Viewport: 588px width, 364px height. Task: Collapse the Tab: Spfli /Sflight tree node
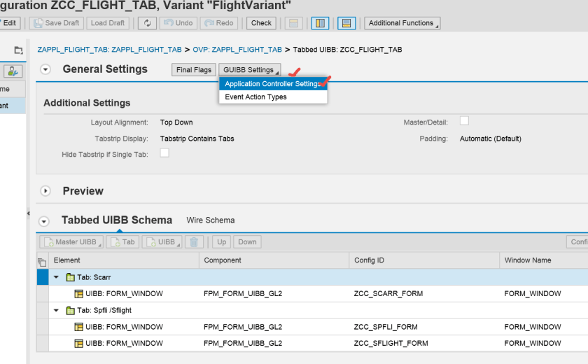pyautogui.click(x=57, y=310)
